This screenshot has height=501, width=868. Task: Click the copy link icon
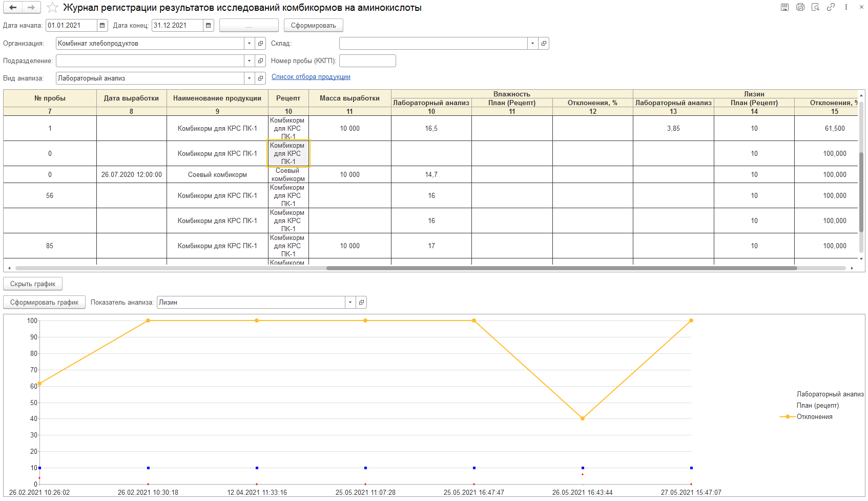[x=831, y=7]
